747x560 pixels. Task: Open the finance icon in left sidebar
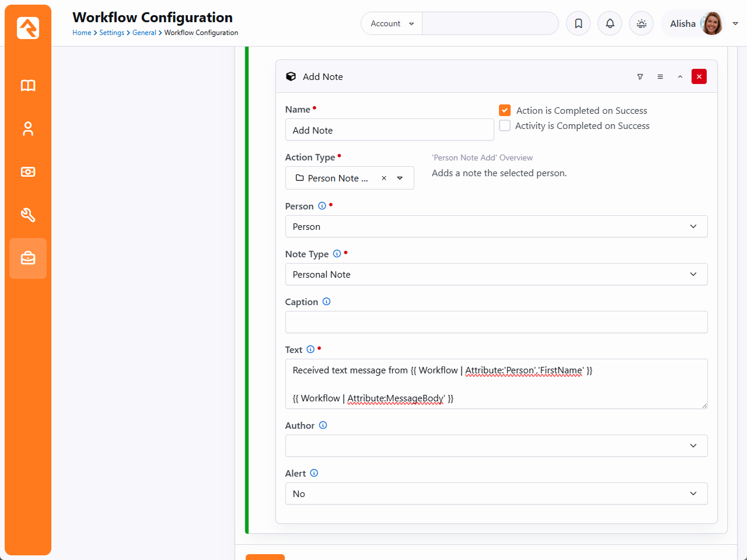(28, 172)
